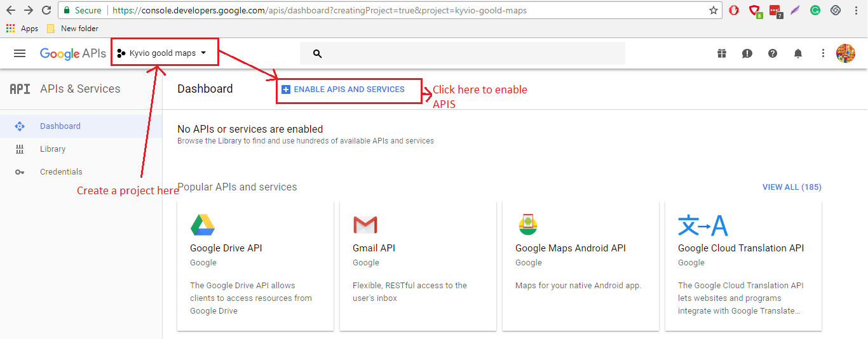Open the gift free trial icon
868x339 pixels.
pos(722,53)
